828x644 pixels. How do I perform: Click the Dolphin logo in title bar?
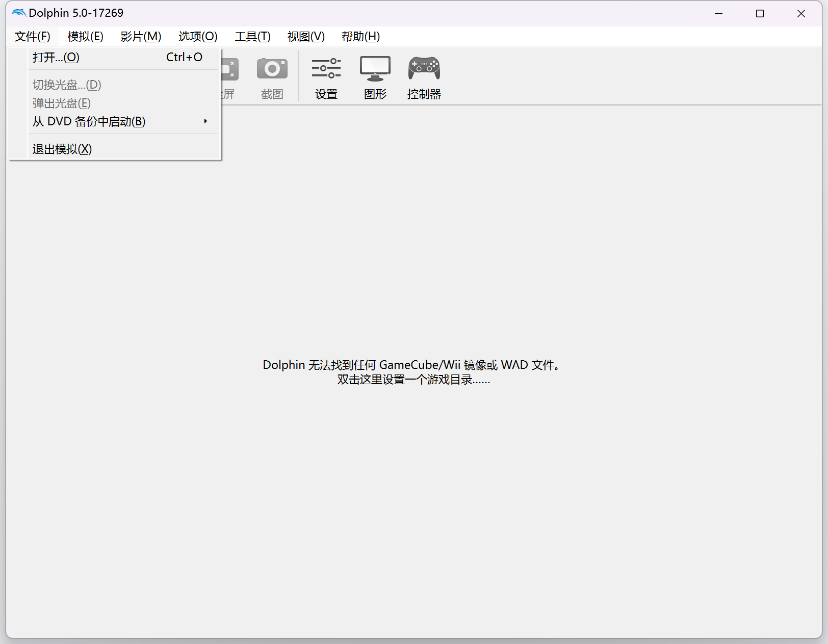(19, 13)
